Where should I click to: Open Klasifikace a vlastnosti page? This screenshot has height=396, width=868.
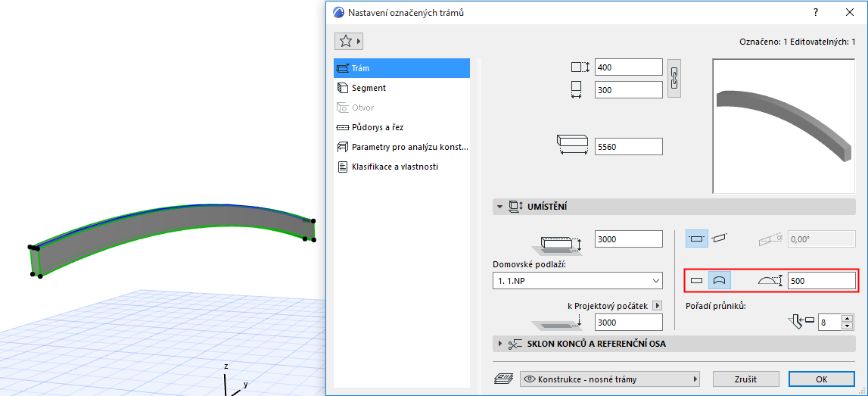[x=402, y=166]
